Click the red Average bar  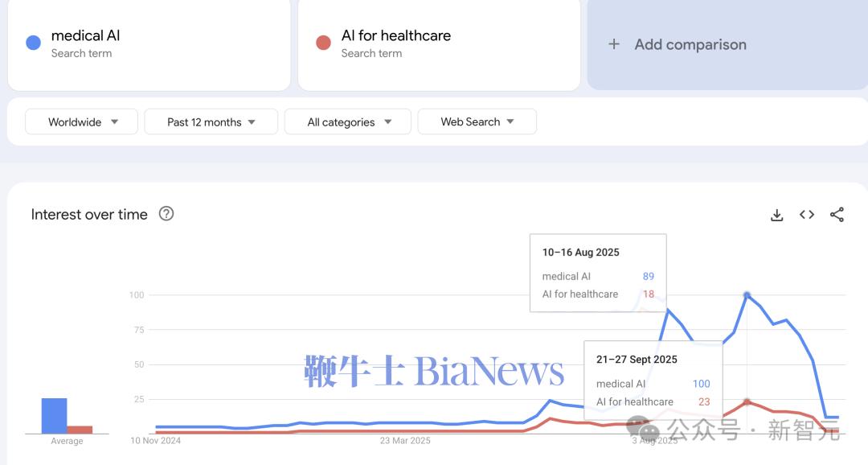pos(80,430)
